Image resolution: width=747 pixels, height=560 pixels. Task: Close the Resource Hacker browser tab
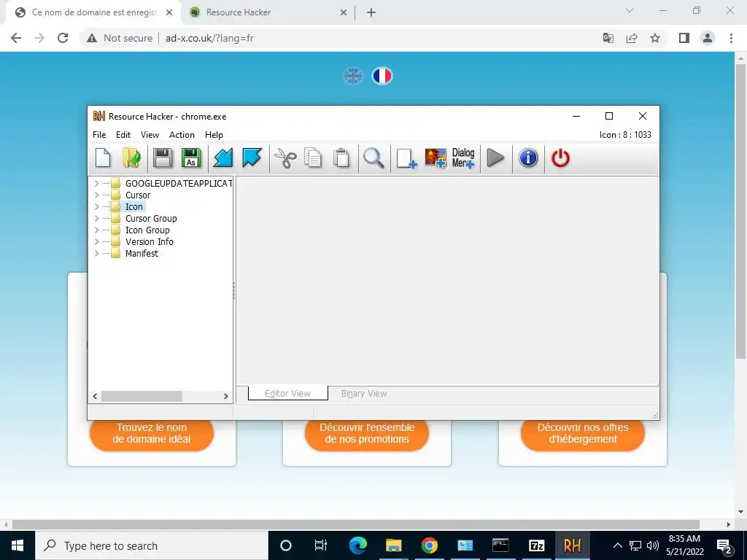[344, 13]
